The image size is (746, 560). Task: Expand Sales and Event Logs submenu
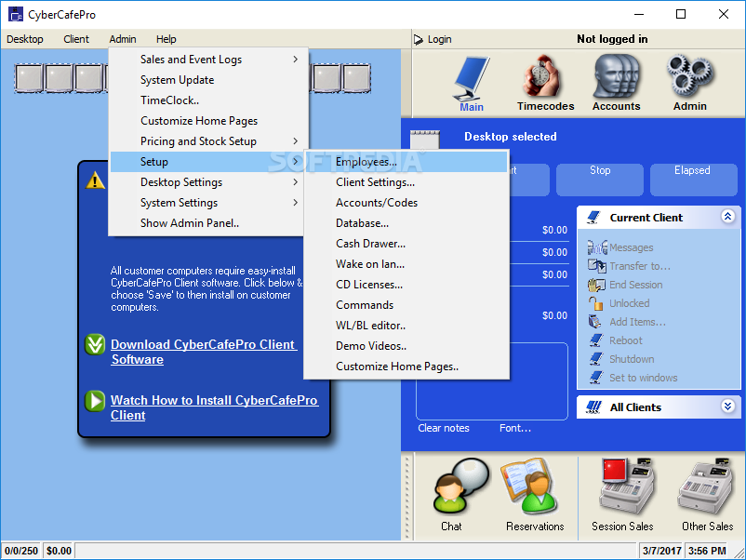coord(208,60)
